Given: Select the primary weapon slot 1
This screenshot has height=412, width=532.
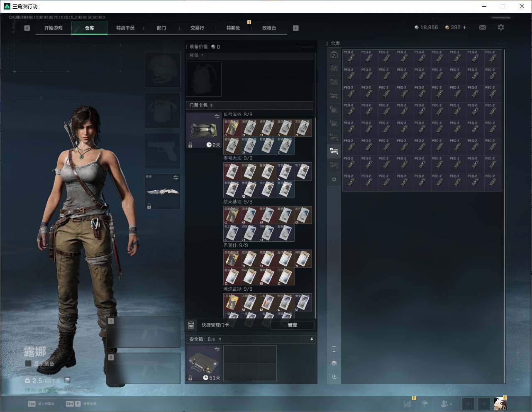Looking at the screenshot, I should [144, 332].
